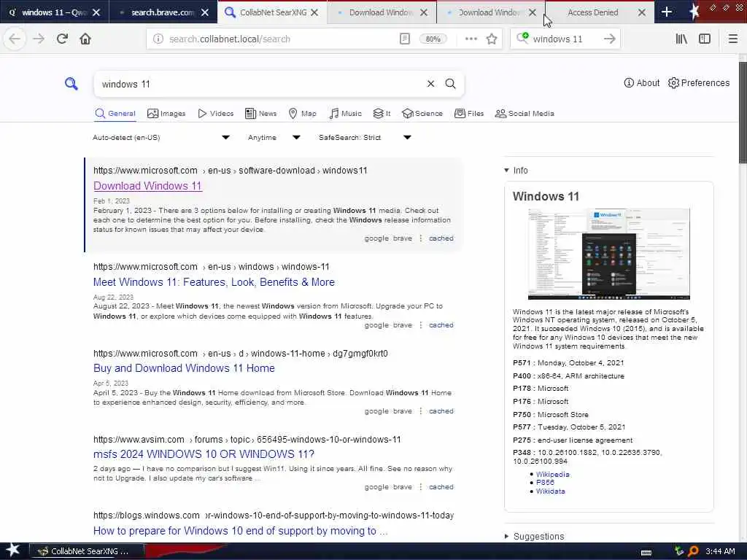Open the SafeSearch: Strict dropdown
747x560 pixels.
coord(365,138)
